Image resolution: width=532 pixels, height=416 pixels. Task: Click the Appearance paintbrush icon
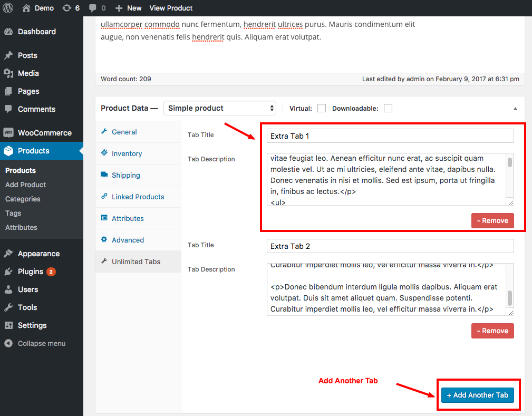(8, 254)
